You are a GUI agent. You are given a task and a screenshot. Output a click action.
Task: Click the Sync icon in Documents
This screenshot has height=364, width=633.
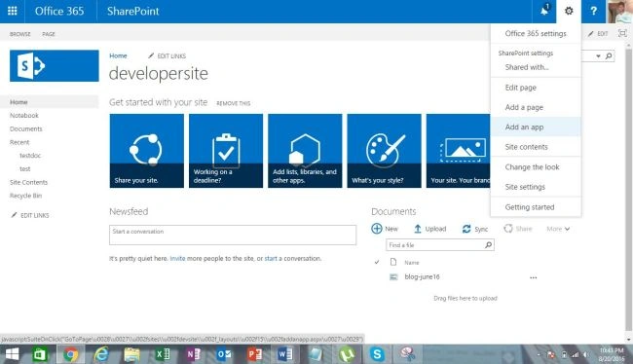466,229
